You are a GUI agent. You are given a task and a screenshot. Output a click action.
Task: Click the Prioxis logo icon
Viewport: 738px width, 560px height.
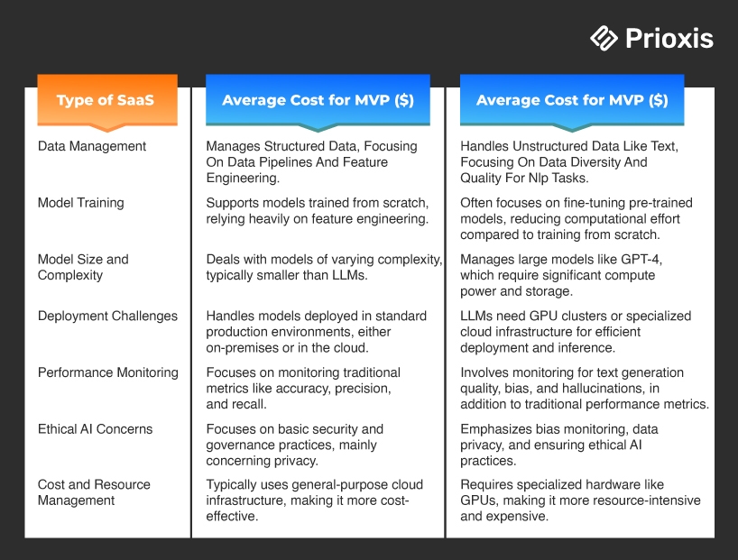coord(604,38)
